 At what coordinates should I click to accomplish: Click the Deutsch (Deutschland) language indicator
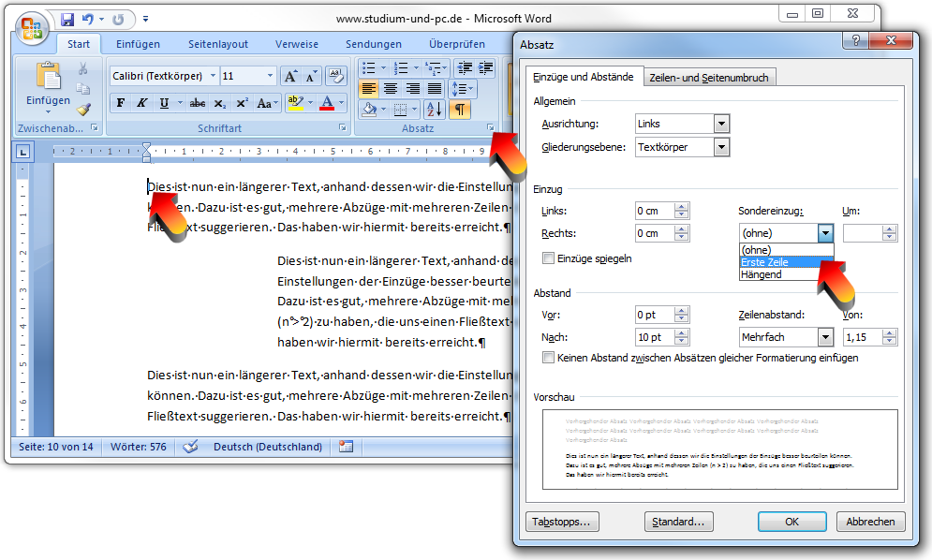(268, 447)
